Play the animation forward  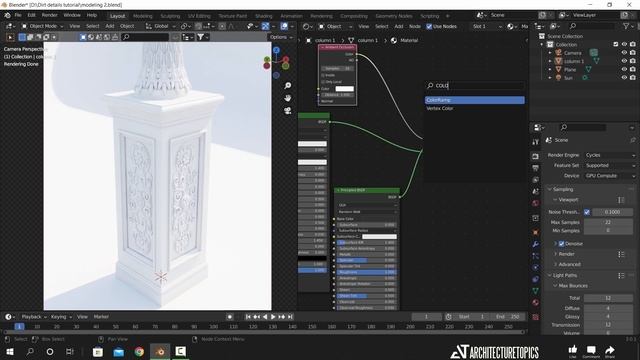[x=273, y=317]
